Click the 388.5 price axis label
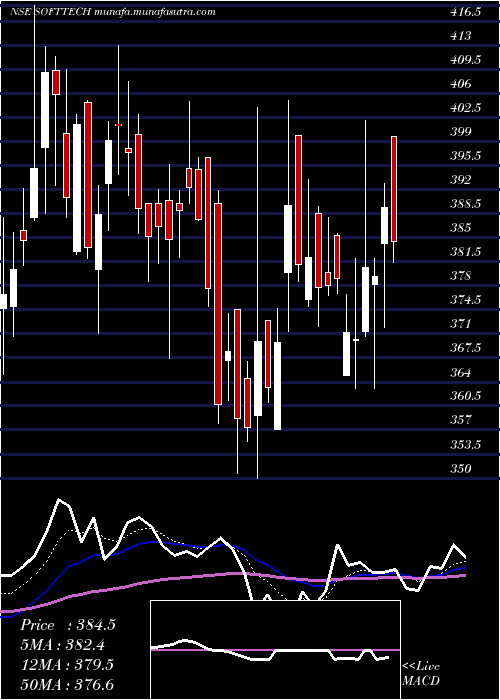The image size is (500, 700). (x=465, y=204)
